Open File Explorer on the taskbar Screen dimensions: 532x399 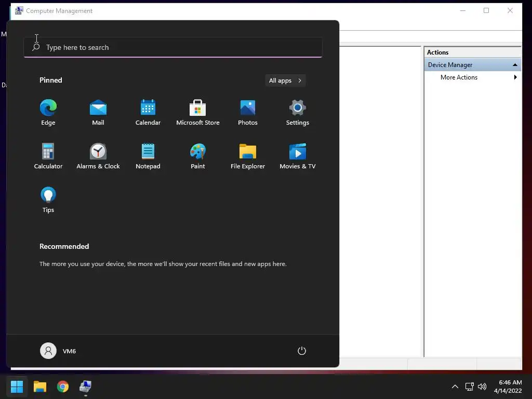39,387
